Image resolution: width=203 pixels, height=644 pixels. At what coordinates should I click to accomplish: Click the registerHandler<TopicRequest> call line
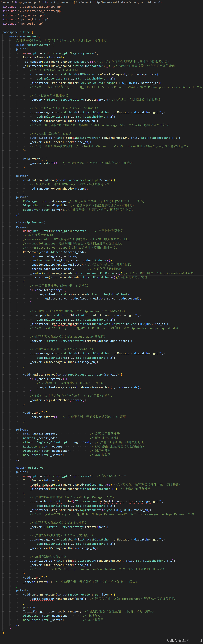click(90, 510)
